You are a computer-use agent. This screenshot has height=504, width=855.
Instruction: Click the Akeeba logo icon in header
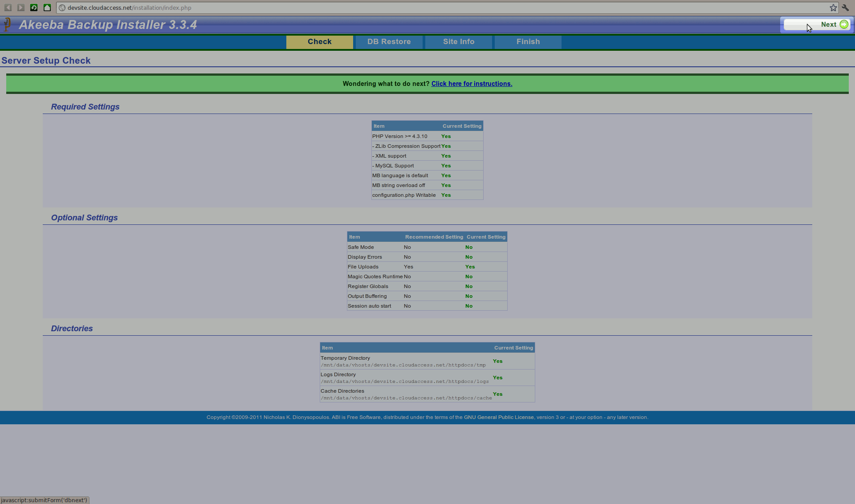click(7, 24)
